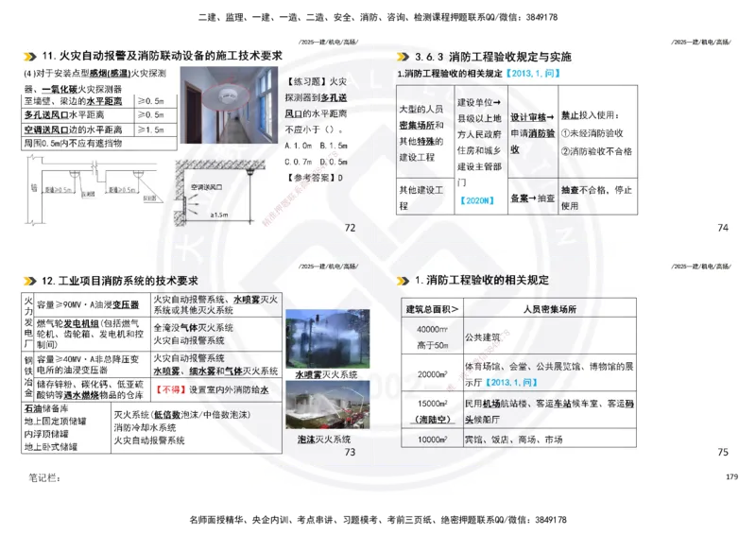Select answer option B. 1.5m
Viewport: 756px width, 535px height.
[334, 146]
